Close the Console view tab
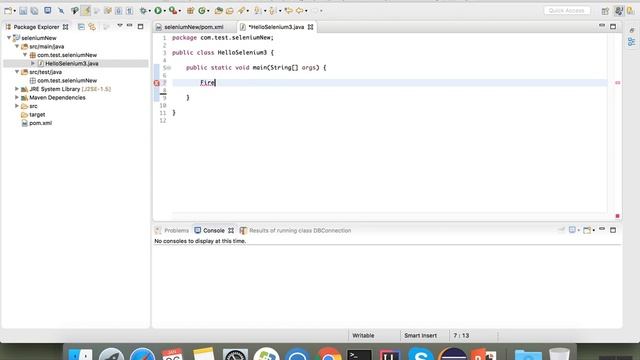The height and width of the screenshot is (360, 640). tap(231, 231)
